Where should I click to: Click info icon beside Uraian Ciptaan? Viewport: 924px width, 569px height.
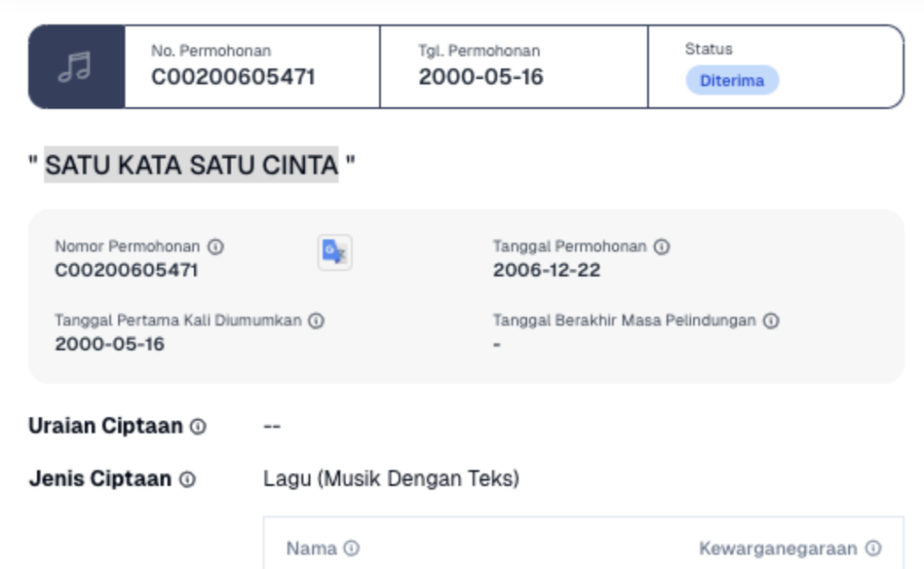coord(198,427)
